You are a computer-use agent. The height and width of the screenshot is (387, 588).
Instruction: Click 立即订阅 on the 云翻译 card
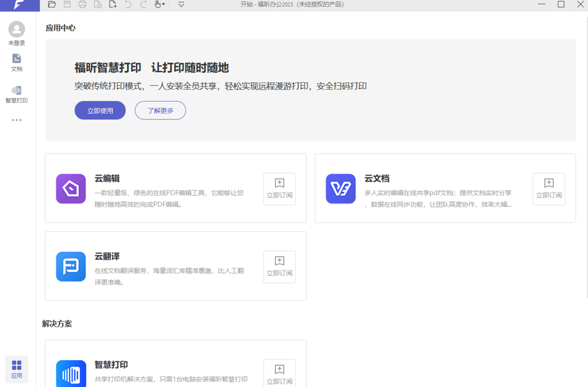click(x=279, y=267)
